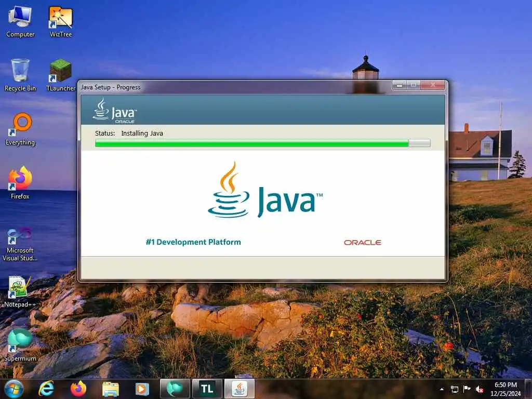Click the Java Oracle header logo
Viewport: 532px width, 399px height.
point(115,111)
